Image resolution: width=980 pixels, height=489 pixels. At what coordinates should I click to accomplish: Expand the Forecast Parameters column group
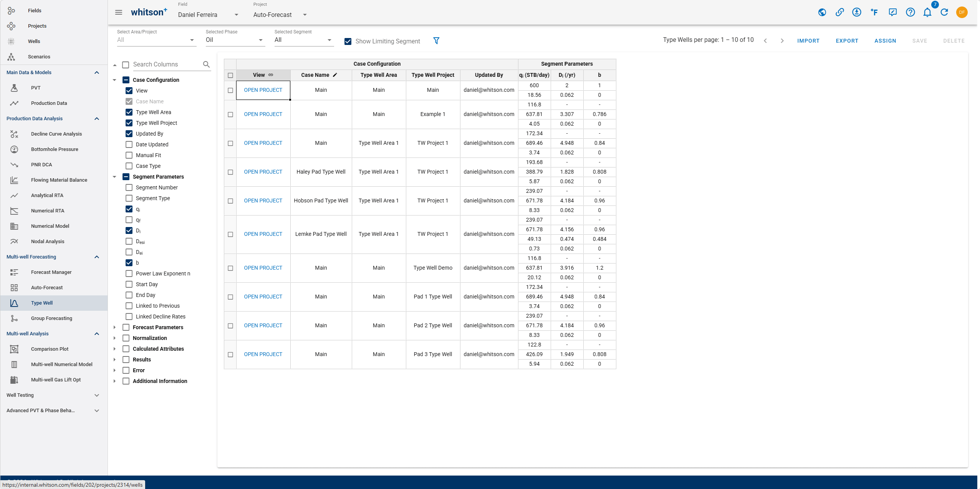(114, 327)
